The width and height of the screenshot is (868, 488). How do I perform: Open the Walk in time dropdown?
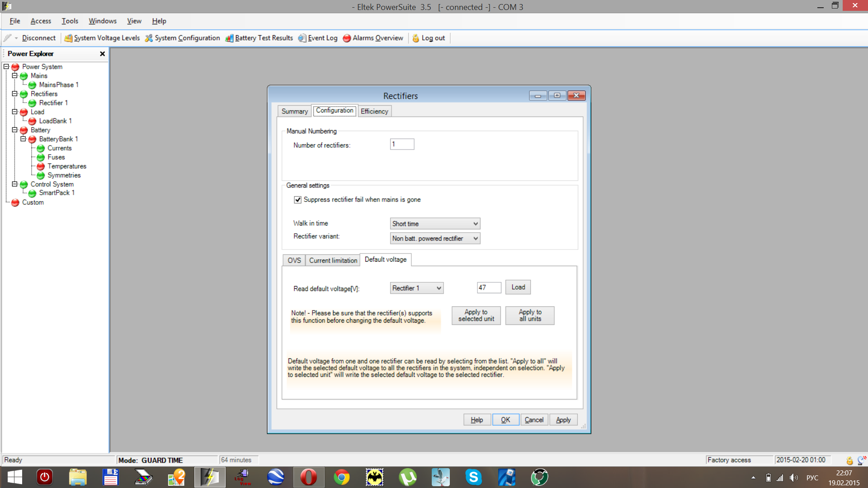tap(435, 224)
